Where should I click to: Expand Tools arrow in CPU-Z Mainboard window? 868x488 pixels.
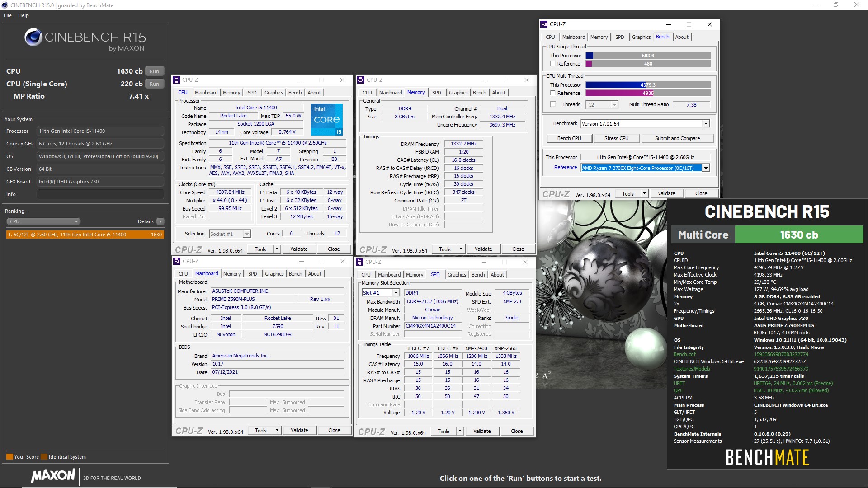tap(277, 430)
